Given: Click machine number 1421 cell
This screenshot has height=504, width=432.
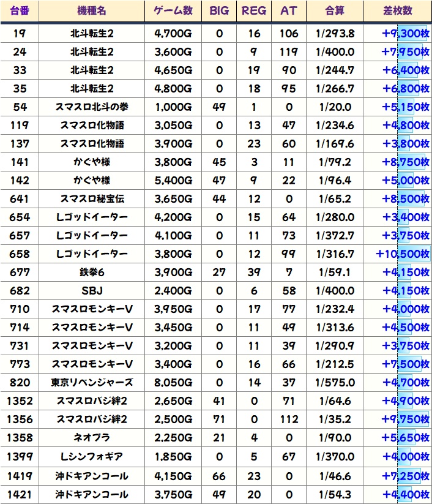Looking at the screenshot, I should click(20, 493).
